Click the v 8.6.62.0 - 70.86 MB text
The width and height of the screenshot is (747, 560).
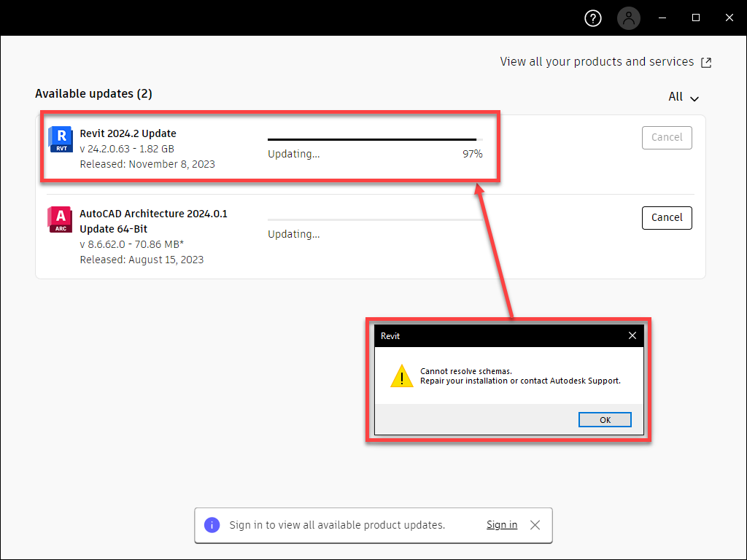131,244
